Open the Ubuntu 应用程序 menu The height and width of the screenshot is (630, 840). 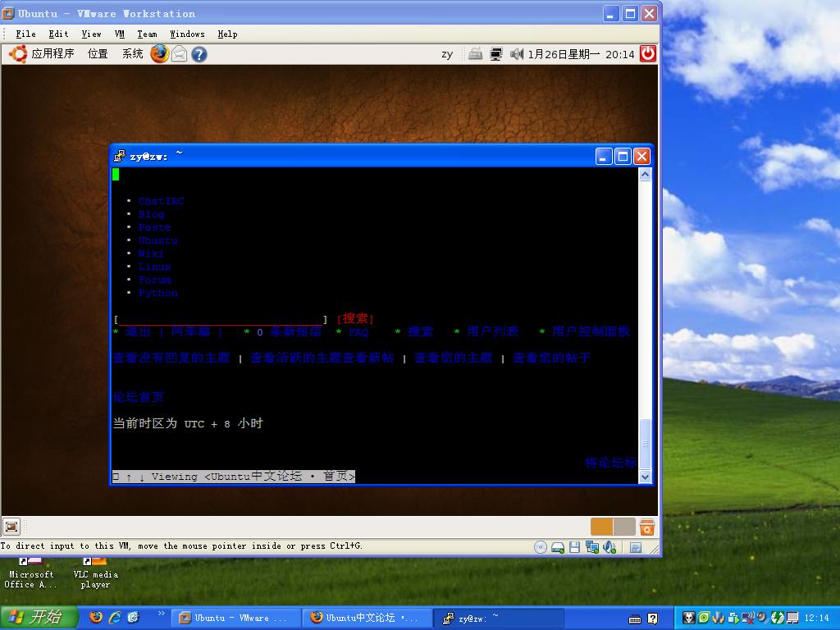(52, 53)
